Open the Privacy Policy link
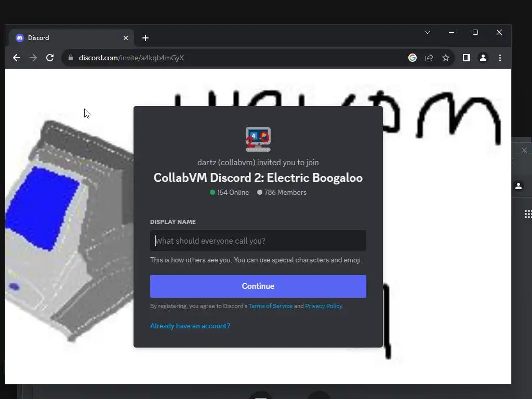The height and width of the screenshot is (399, 532). tap(323, 306)
